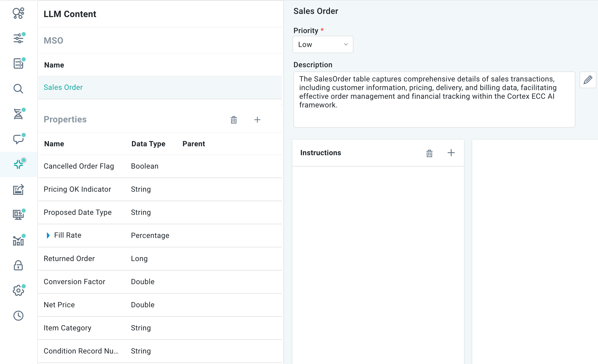Image resolution: width=598 pixels, height=364 pixels.
Task: Open the clock history sidebar icon
Action: point(18,316)
